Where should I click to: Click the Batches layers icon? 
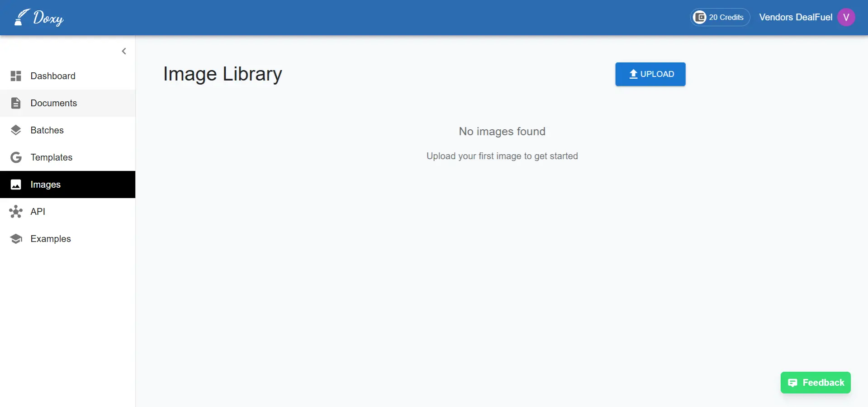click(16, 130)
